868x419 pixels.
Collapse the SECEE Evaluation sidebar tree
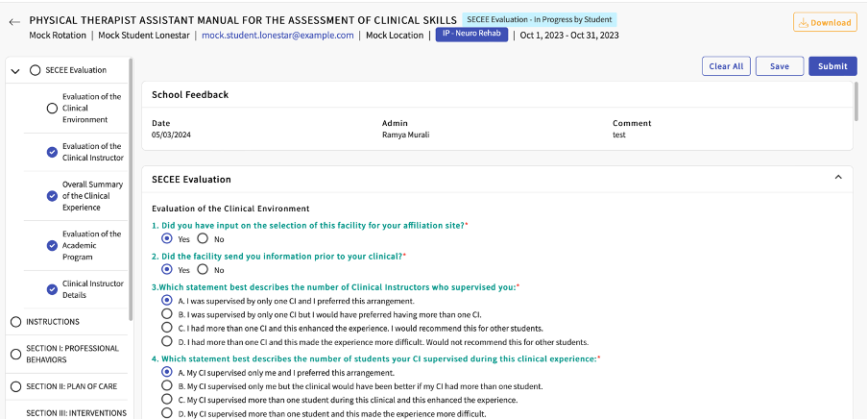coord(15,70)
